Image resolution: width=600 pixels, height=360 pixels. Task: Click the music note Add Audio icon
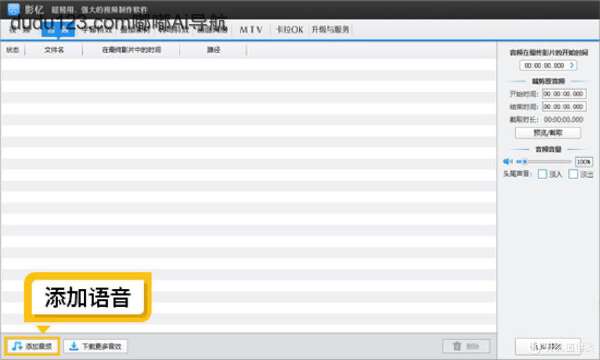(17, 346)
